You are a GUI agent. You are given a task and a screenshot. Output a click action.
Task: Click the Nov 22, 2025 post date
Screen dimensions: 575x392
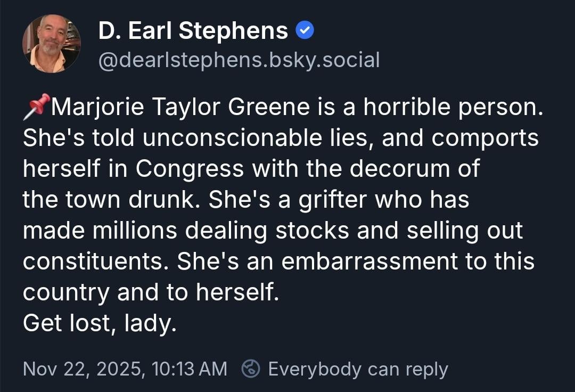83,369
